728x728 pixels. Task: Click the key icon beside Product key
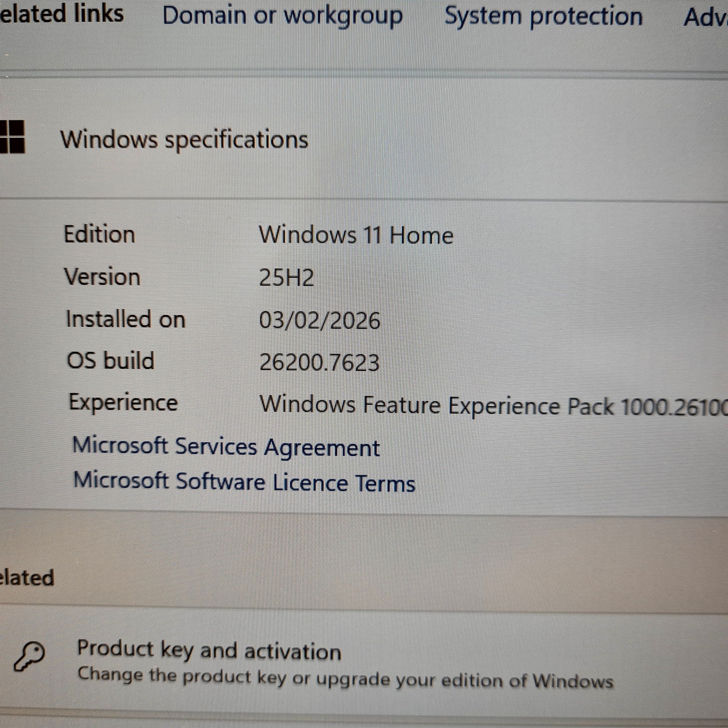coord(29,657)
